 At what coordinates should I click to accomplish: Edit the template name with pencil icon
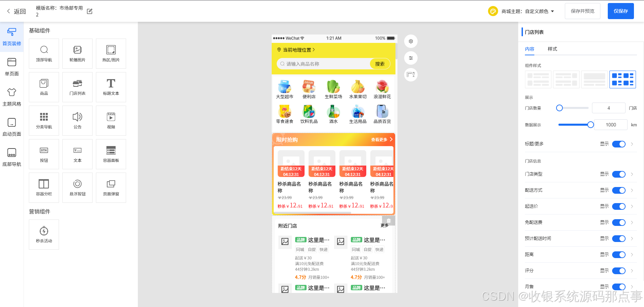pos(90,11)
